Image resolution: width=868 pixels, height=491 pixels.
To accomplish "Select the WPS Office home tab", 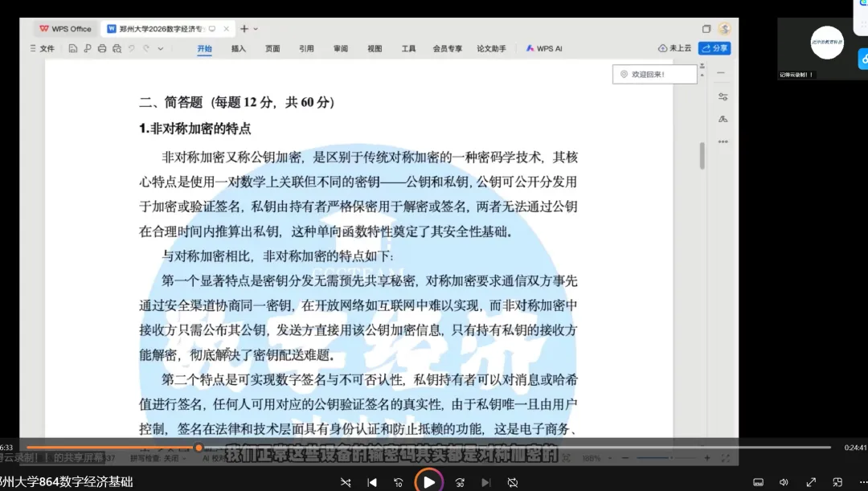I will pyautogui.click(x=65, y=29).
